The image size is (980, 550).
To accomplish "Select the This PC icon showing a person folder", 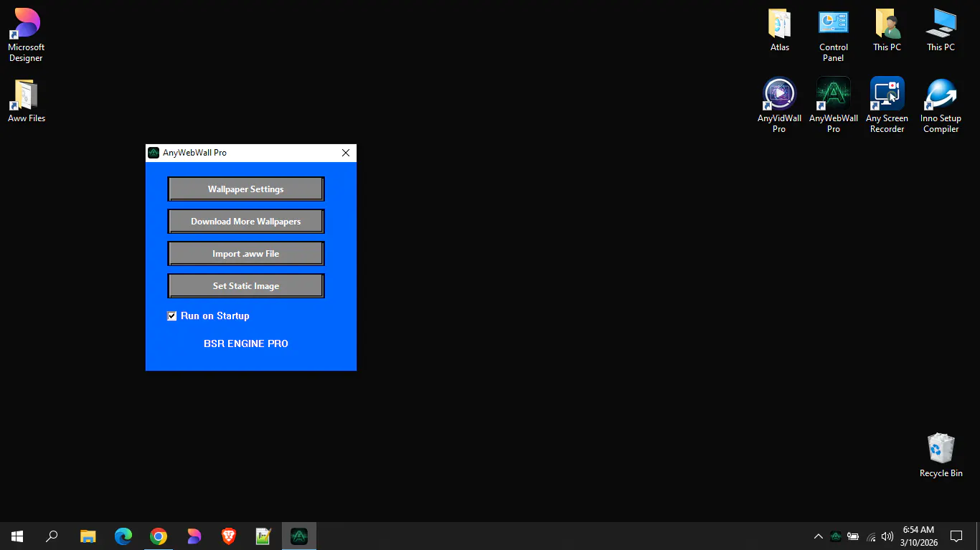I will pos(887,30).
